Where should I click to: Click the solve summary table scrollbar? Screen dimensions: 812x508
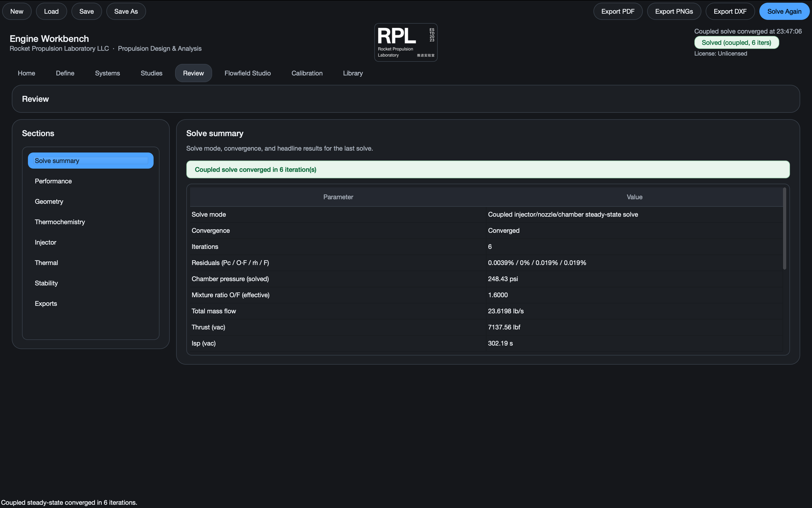784,228
